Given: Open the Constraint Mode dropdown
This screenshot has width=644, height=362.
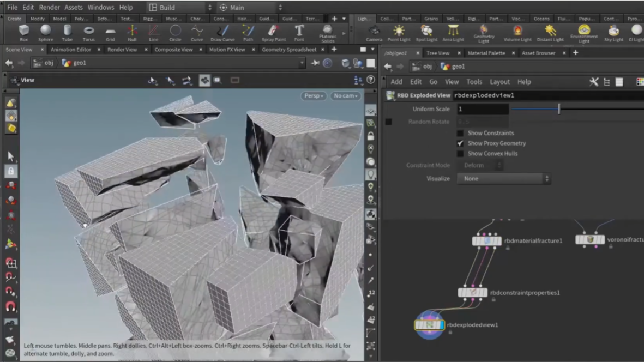Looking at the screenshot, I should tap(480, 165).
